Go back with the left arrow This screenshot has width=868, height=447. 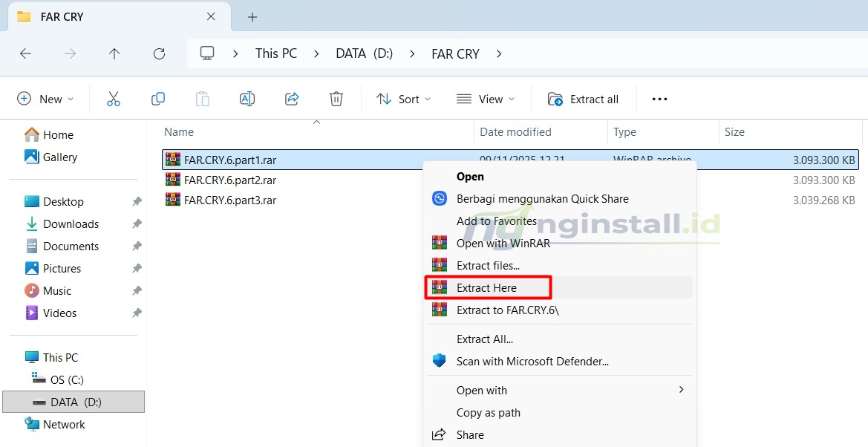tap(25, 53)
